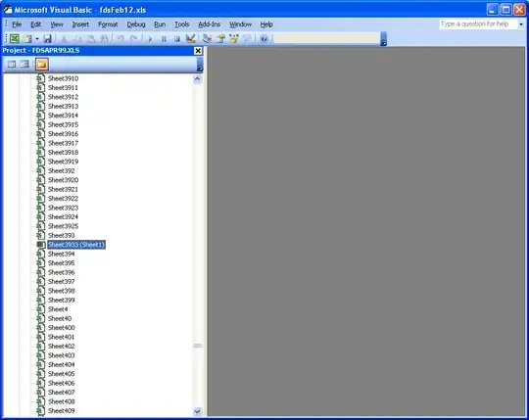Click the View Microsoft Excel icon
The height and width of the screenshot is (420, 529).
click(15, 38)
